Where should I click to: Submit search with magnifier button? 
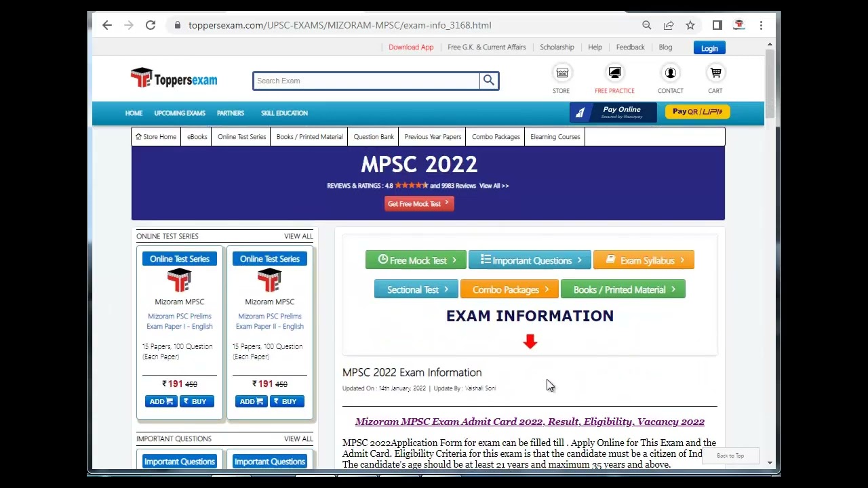pos(489,81)
